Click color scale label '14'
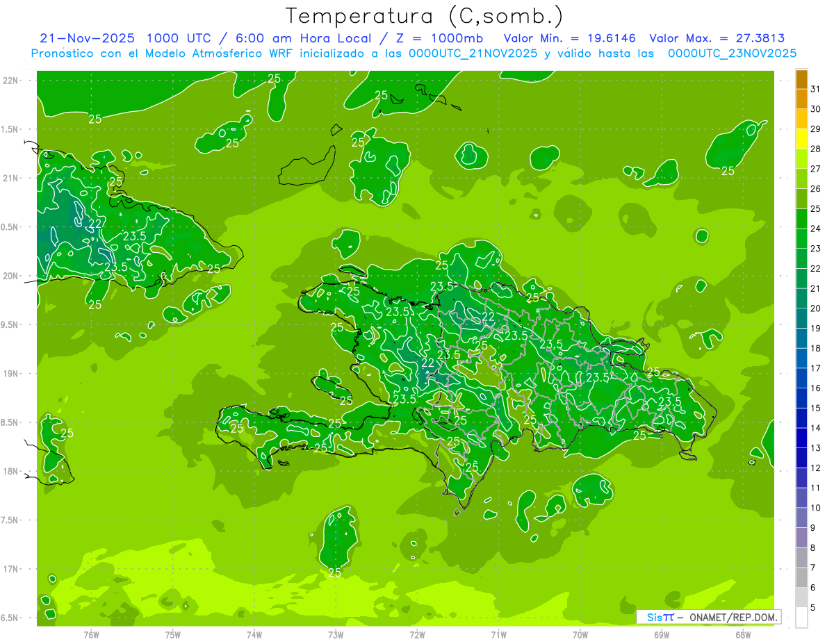Screen dimensions: 834x644 [x=816, y=428]
